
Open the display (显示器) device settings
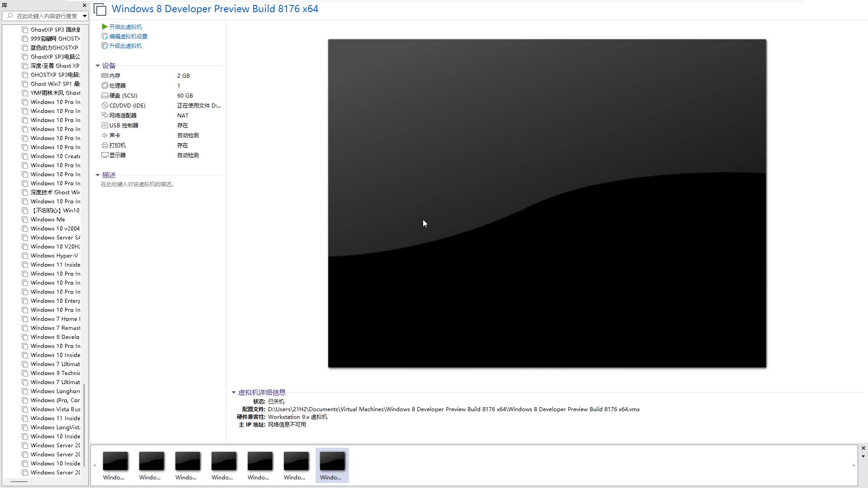click(x=118, y=155)
